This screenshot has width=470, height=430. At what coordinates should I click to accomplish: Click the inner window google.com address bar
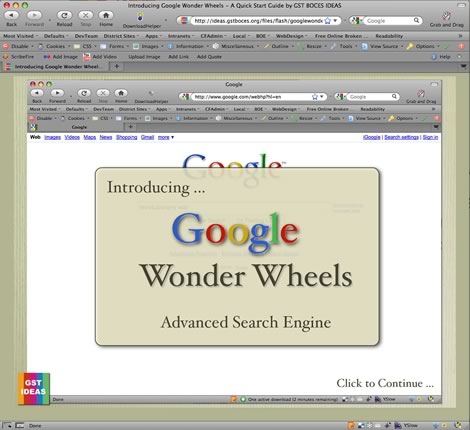click(253, 97)
